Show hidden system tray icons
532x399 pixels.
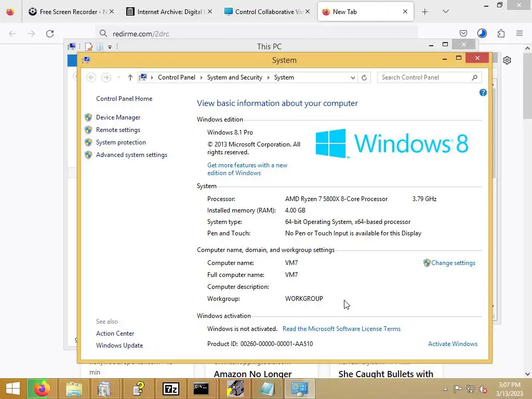[x=445, y=389]
